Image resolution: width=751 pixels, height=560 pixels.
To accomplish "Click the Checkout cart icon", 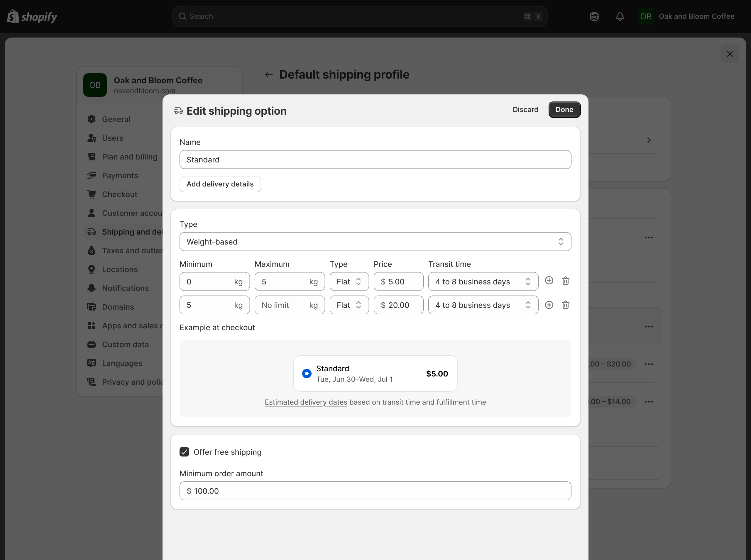I will tap(92, 194).
